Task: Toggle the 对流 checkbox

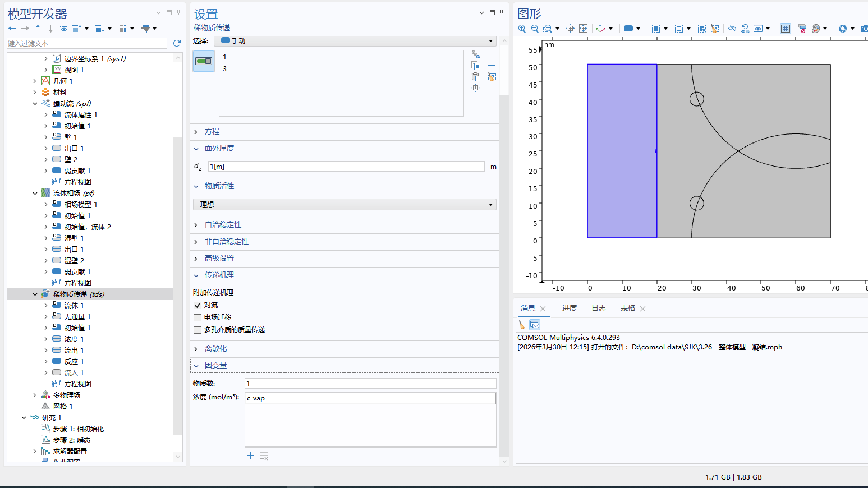Action: tap(198, 305)
